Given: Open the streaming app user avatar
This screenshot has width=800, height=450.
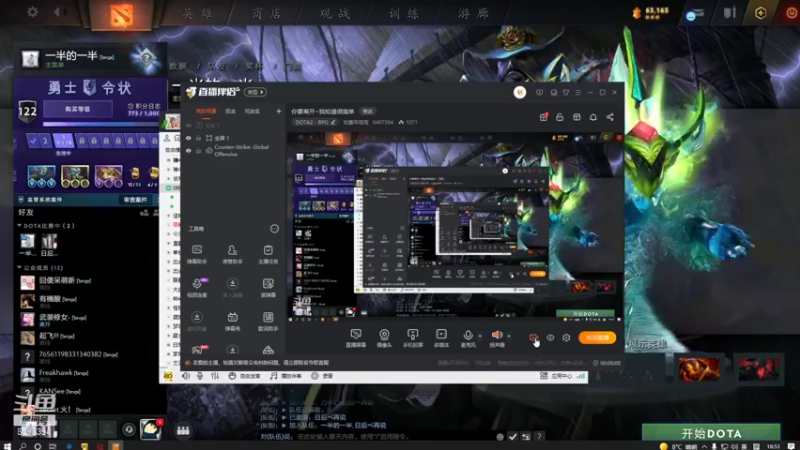Looking at the screenshot, I should click(519, 92).
